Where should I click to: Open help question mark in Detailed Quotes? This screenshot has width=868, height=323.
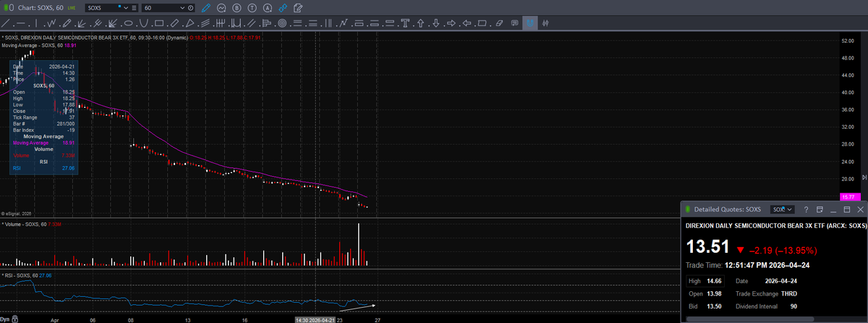pos(806,209)
